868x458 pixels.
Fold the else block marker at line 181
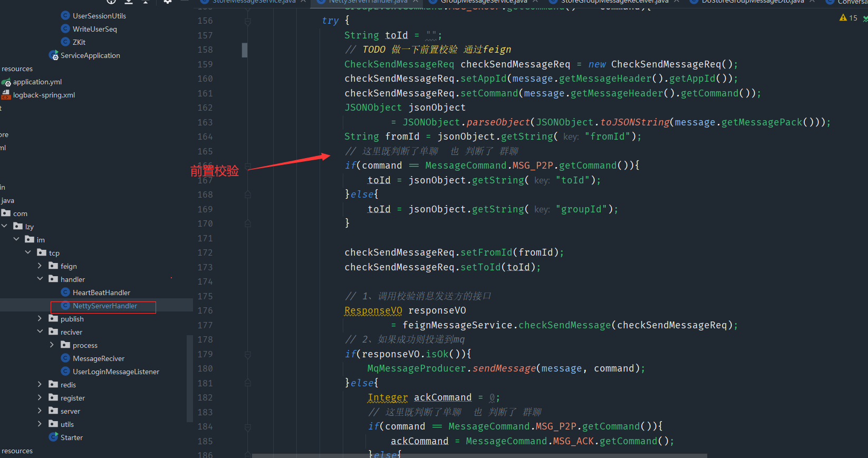(x=248, y=383)
